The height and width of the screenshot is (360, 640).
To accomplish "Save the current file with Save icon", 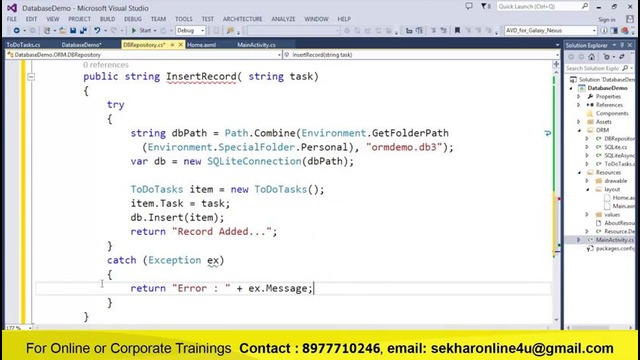I will [x=73, y=31].
